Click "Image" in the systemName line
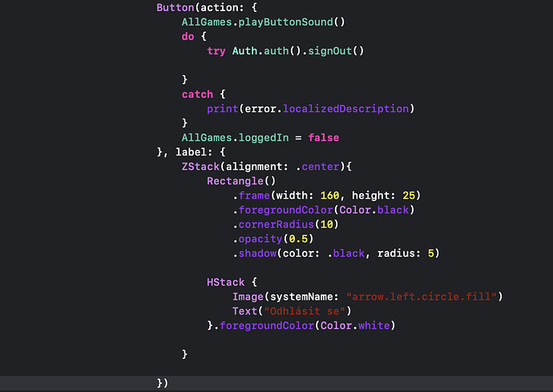The image size is (553, 392). pyautogui.click(x=248, y=297)
